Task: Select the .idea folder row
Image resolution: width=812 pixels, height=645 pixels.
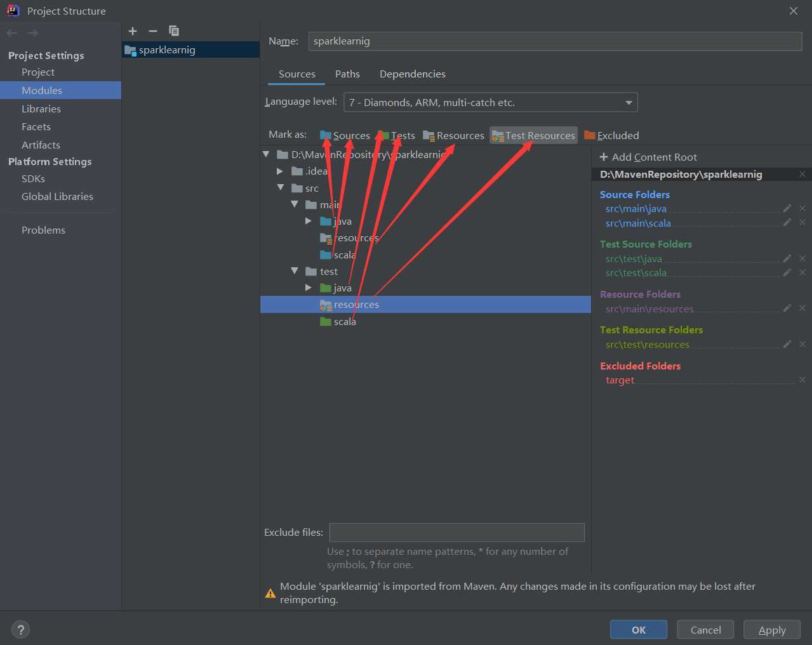Action: [x=425, y=171]
